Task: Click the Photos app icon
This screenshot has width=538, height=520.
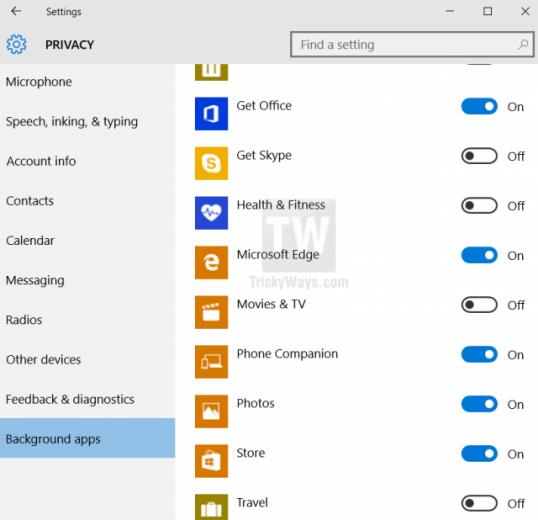Action: 211,411
